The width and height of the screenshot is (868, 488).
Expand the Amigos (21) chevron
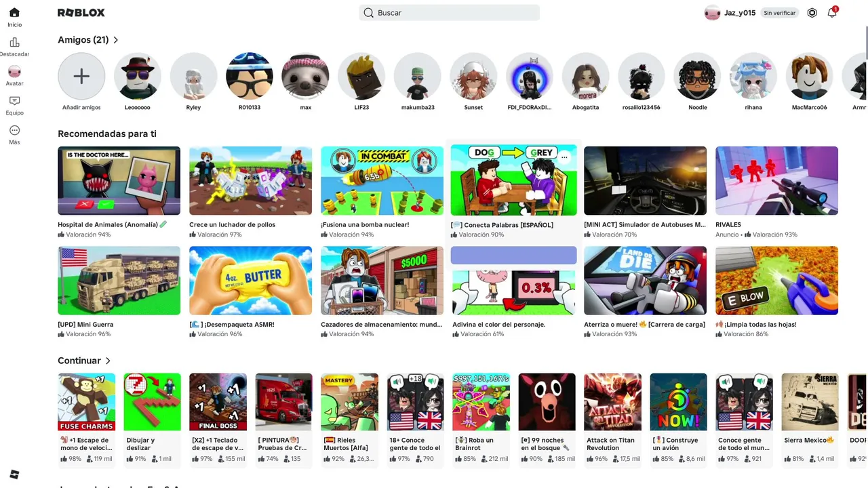pos(116,40)
